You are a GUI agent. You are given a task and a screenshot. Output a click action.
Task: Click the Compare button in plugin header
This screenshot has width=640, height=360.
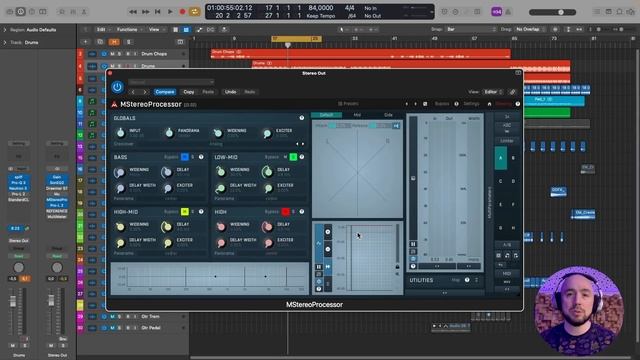(165, 92)
